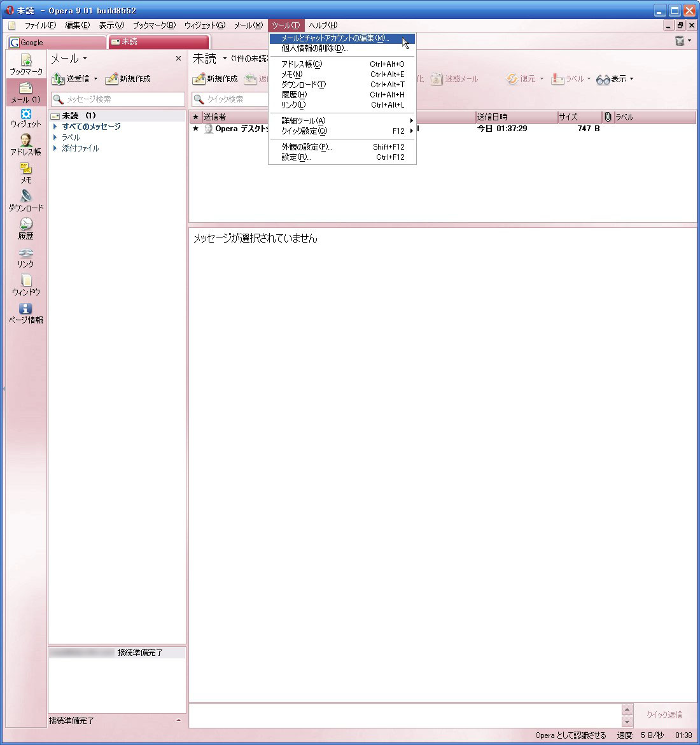
Task: Click the quick reply text area
Action: pyautogui.click(x=405, y=716)
